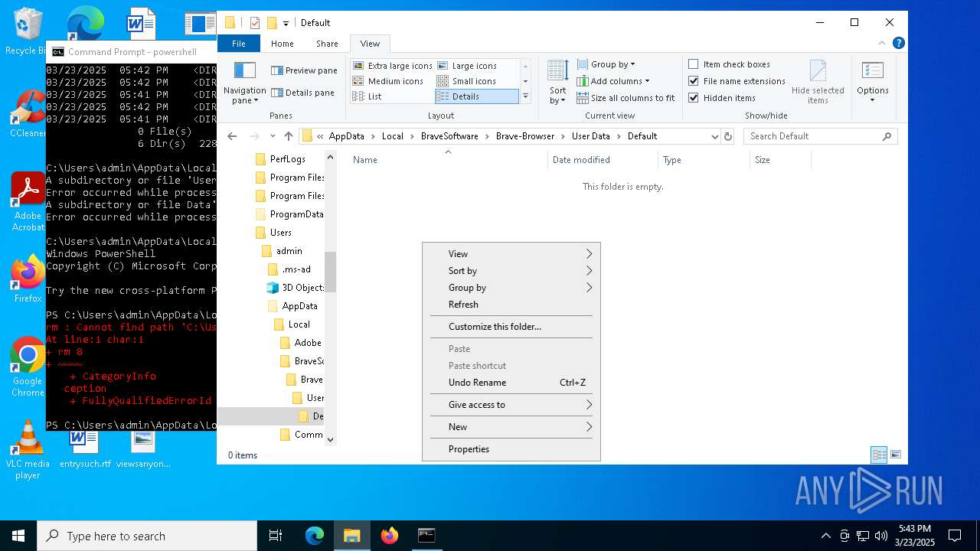Click Refresh in context menu
980x551 pixels.
pyautogui.click(x=511, y=305)
